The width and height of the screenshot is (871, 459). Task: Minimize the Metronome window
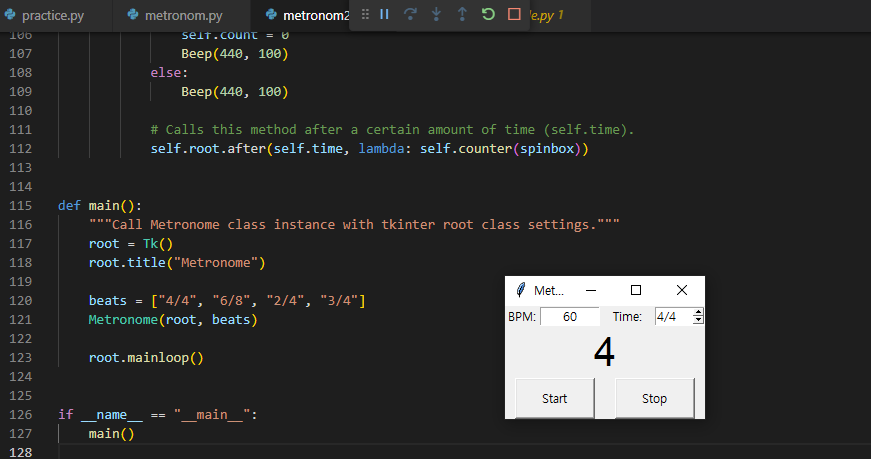[590, 290]
